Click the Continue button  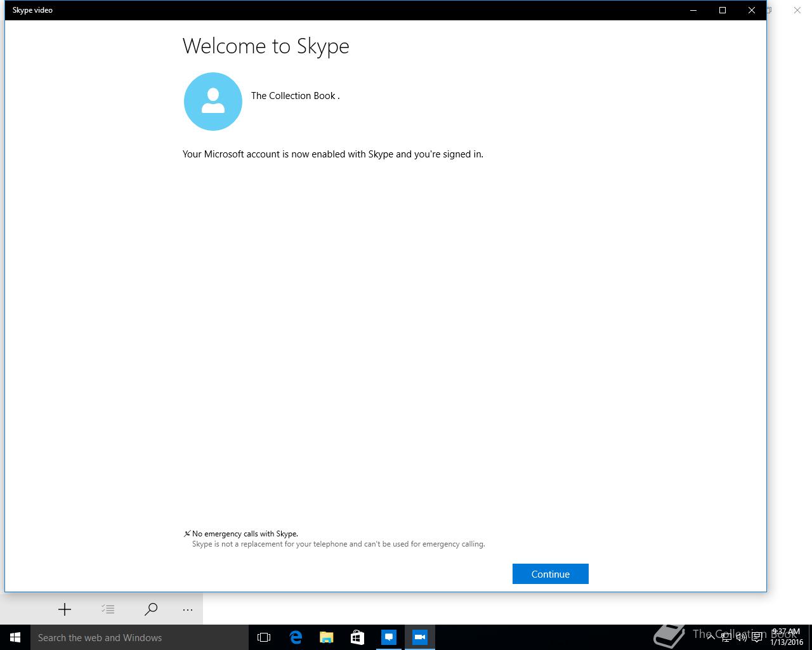pos(550,574)
